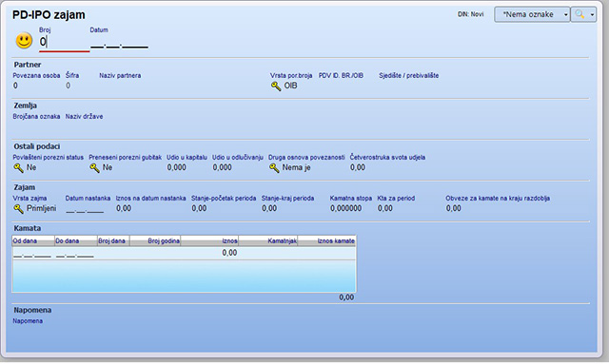609x364 pixels.
Task: Click the Datum field in the header
Action: coord(119,44)
